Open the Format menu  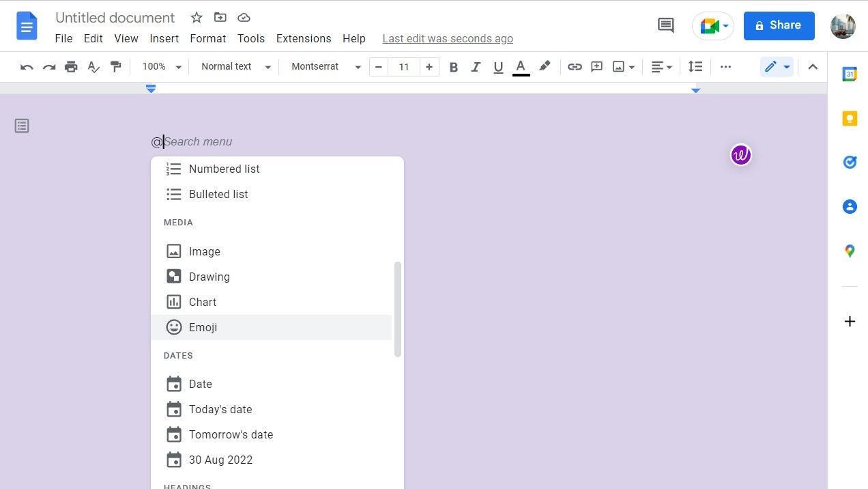pyautogui.click(x=207, y=38)
